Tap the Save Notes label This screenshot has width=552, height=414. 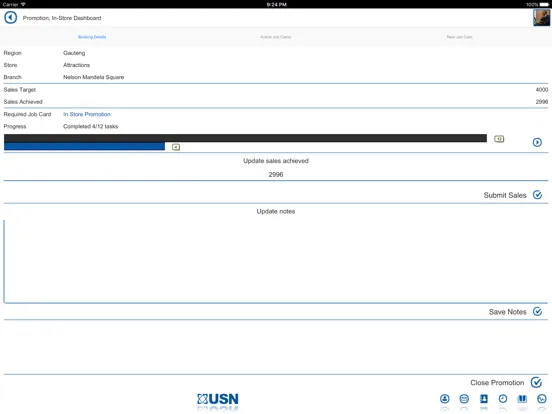[x=507, y=312]
